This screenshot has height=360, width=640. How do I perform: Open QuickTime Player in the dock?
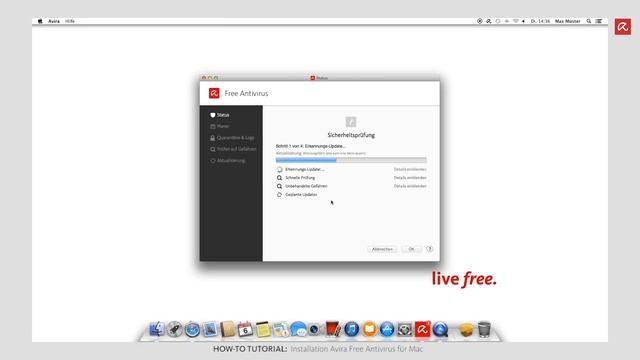pyautogui.click(x=440, y=329)
